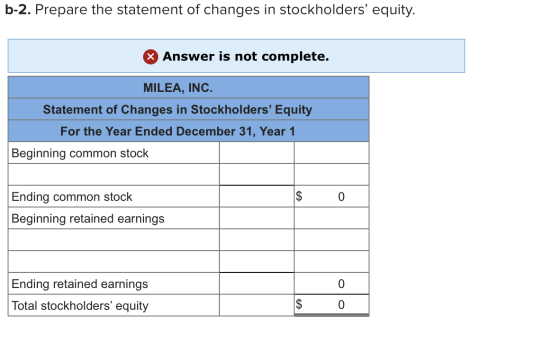The height and width of the screenshot is (361, 560).
Task: Select the Ending common stock total showing 0
Action: click(x=331, y=196)
